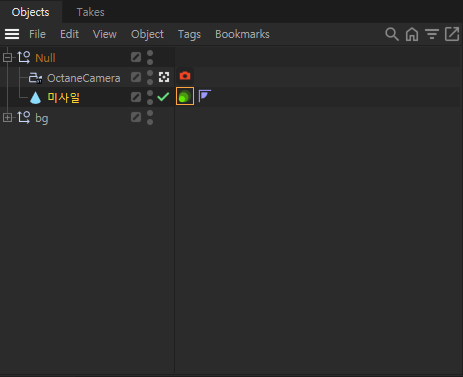Open the hamburger menu in Object Manager

click(x=12, y=34)
